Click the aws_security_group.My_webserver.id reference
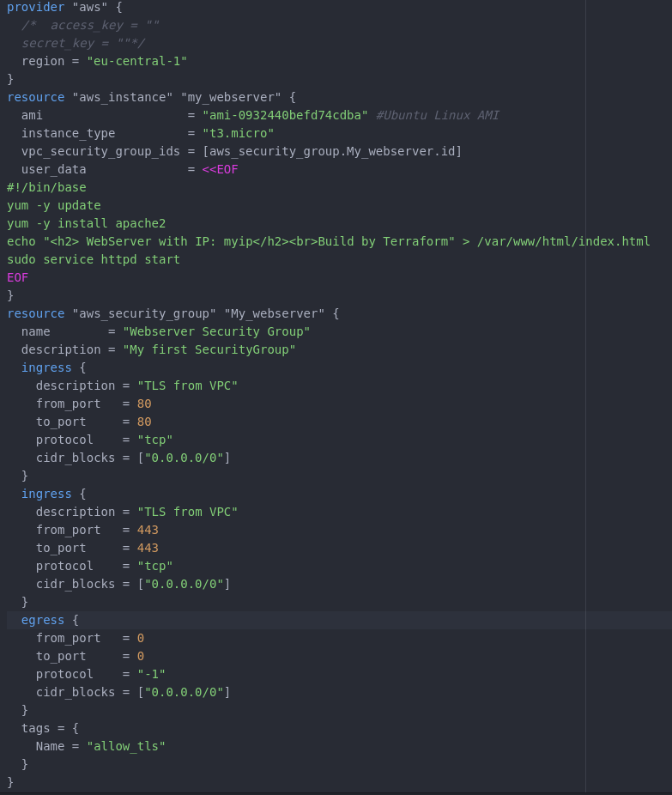 click(x=332, y=151)
